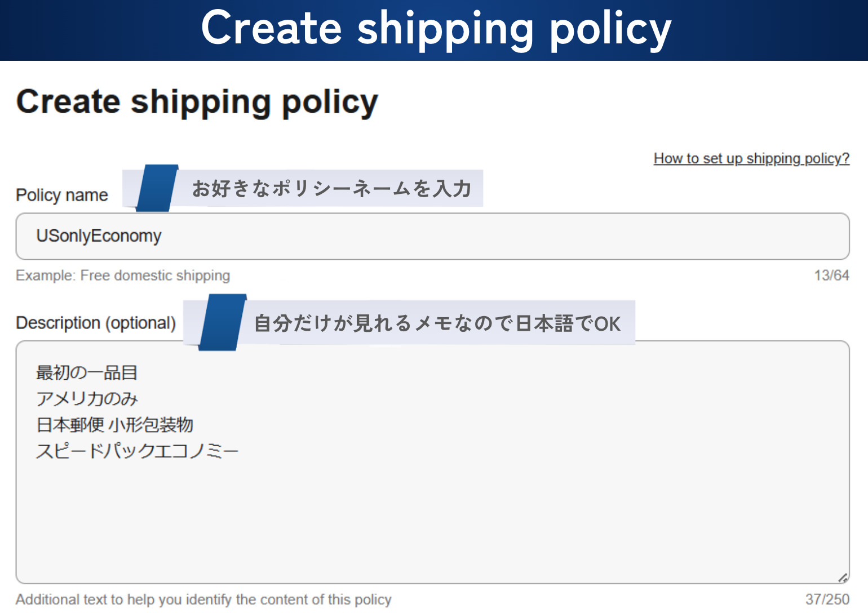Viewport: 868px width, 613px height.
Task: Click the 13/64 character counter
Action: click(831, 276)
